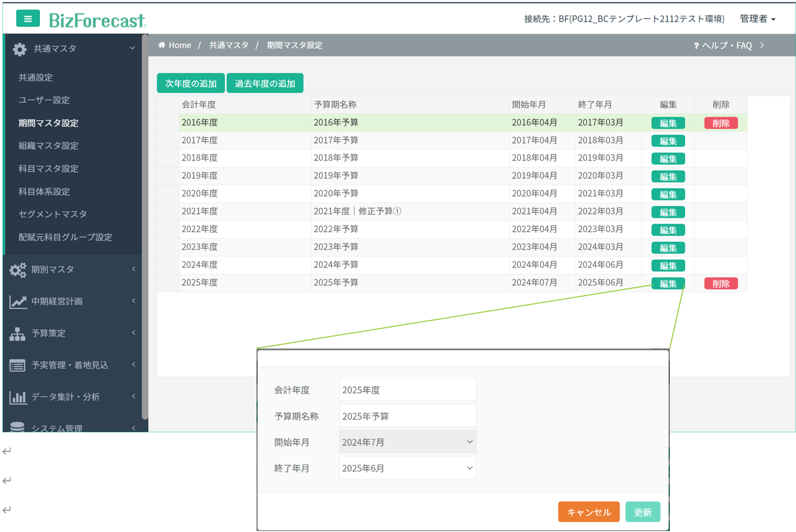
Task: Click the 予実管理・着地見込 list icon
Action: click(x=17, y=365)
